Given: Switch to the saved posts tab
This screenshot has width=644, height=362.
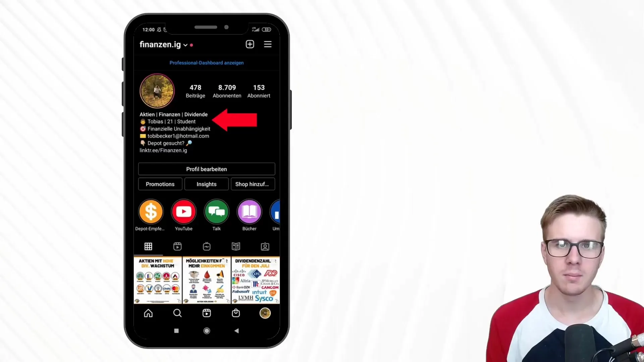Looking at the screenshot, I should click(x=235, y=247).
